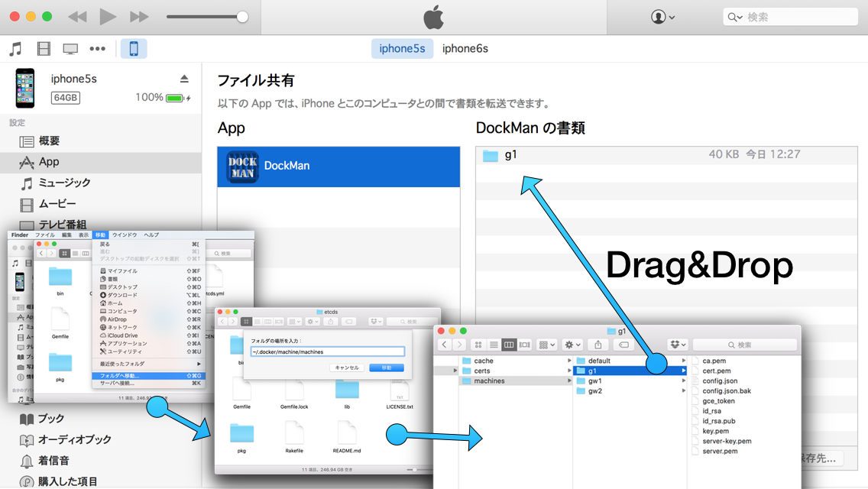This screenshot has width=868, height=489.
Task: Switch g1 Finder window to cover flow view
Action: [x=524, y=345]
